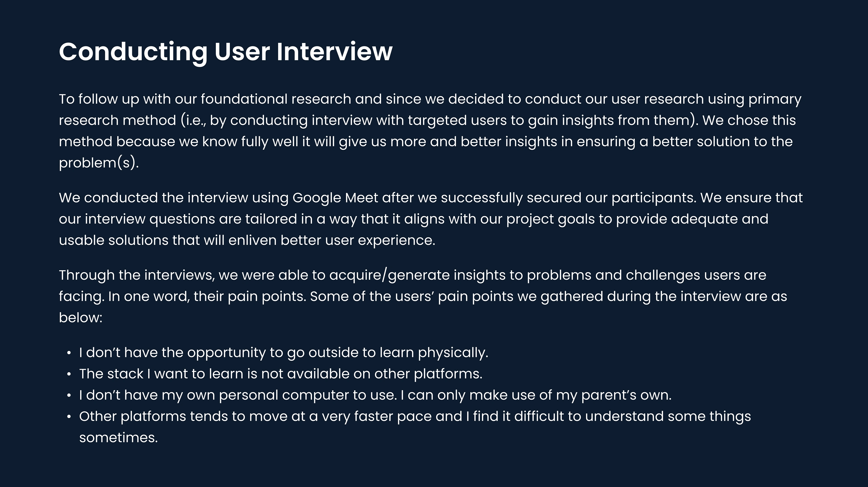
Task: Click the paragraph starting "Through the interviews"
Action: click(423, 296)
